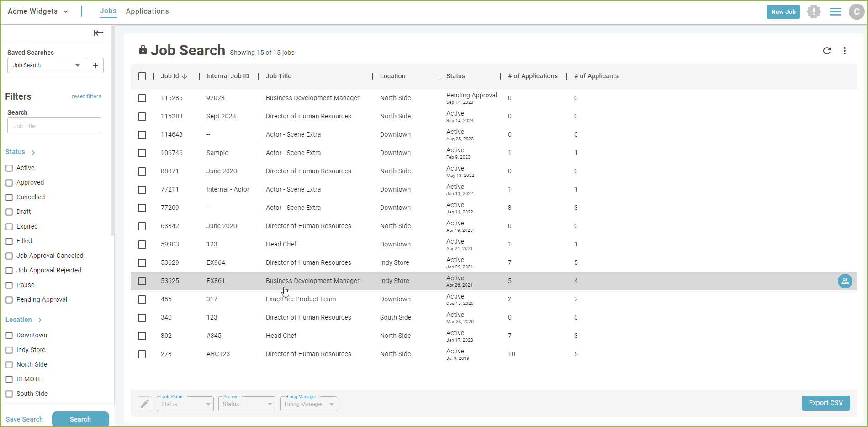Image resolution: width=868 pixels, height=427 pixels.
Task: Check the Active status filter
Action: point(9,168)
